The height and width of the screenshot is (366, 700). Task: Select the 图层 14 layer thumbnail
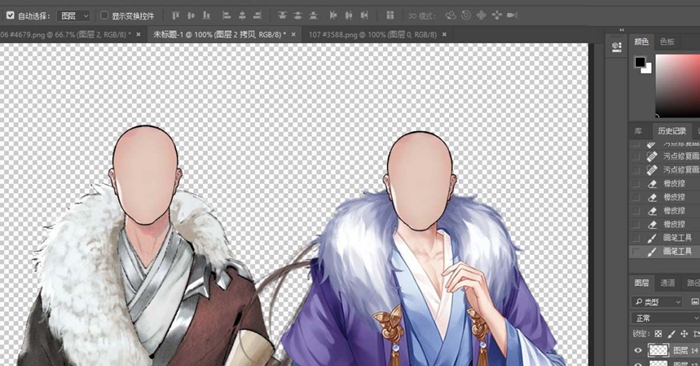pos(658,350)
